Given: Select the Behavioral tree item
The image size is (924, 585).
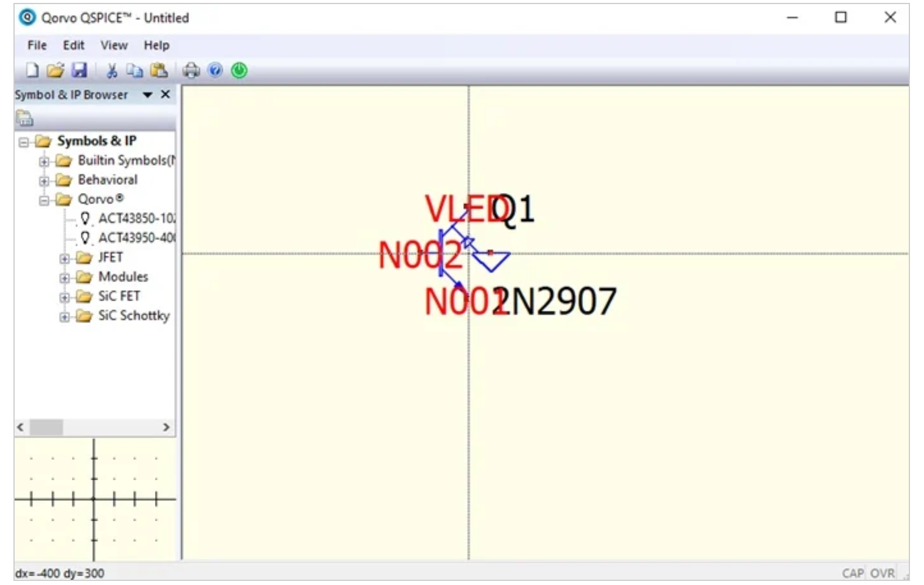Looking at the screenshot, I should coord(108,180).
